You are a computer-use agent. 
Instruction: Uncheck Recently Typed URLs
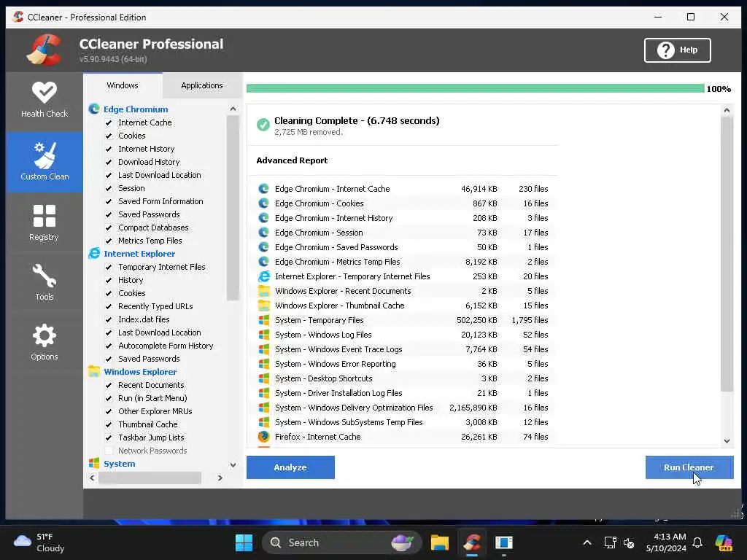(109, 307)
